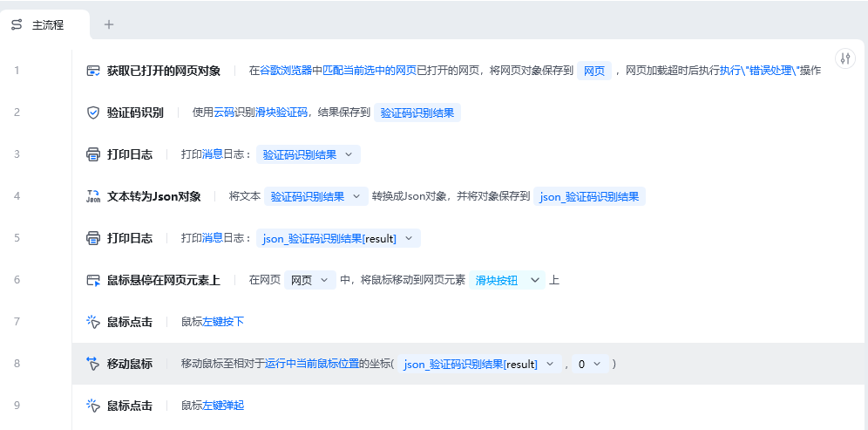The image size is (868, 430).
Task: Select the 移动鼠标 step title
Action: click(130, 364)
